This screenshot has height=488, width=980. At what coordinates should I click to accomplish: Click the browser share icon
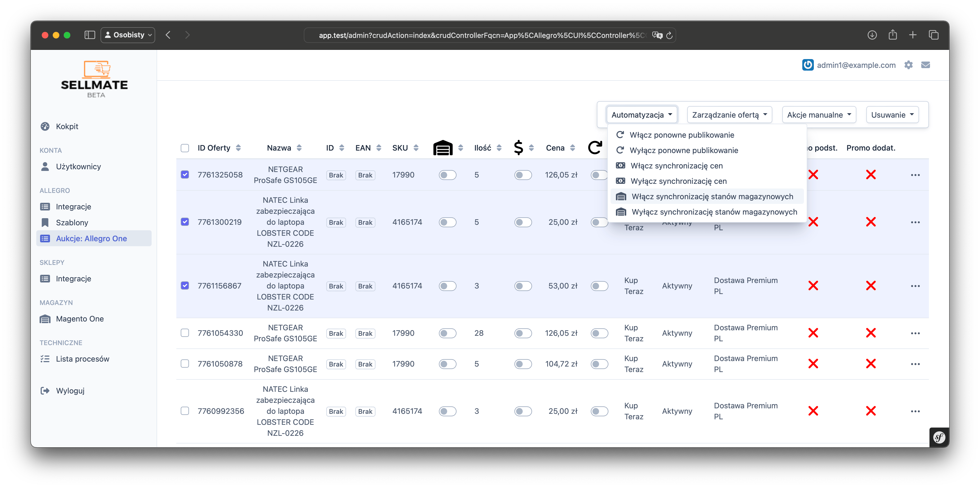point(892,35)
